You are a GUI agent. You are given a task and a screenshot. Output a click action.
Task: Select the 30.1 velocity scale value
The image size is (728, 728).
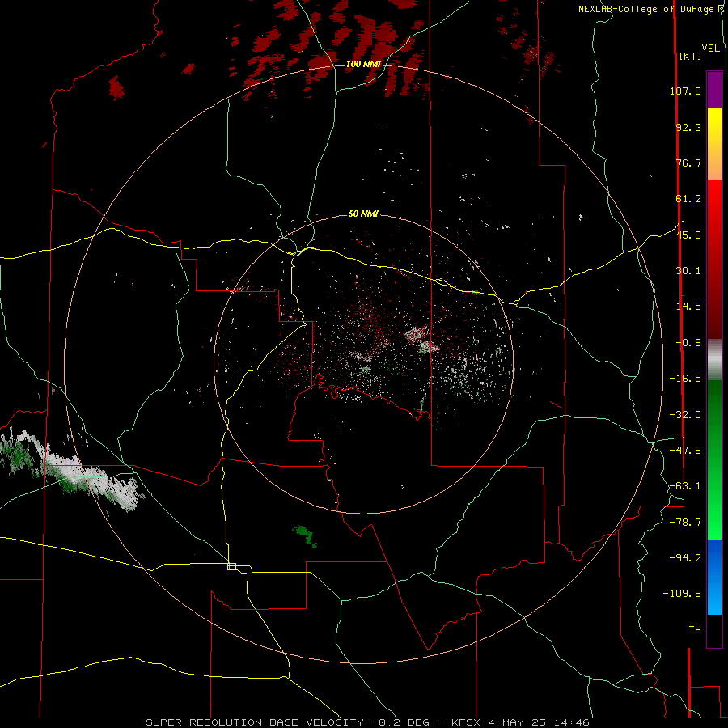[688, 271]
